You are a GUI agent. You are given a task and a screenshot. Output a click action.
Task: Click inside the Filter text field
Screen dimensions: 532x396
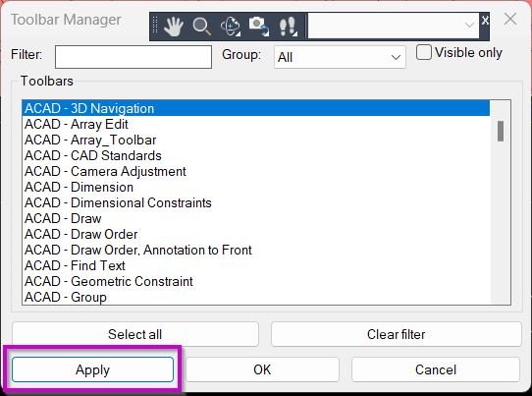click(x=133, y=57)
